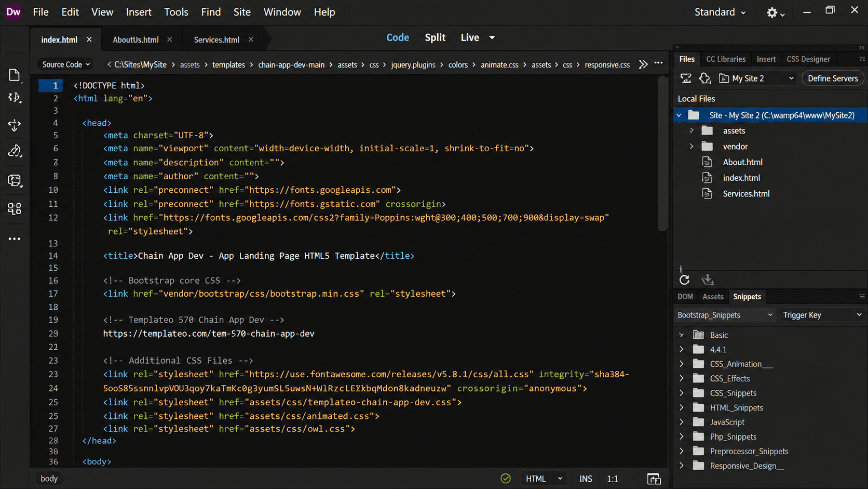Screen dimensions: 868x489
Task: Switch to the CSS Designer panel tab
Action: [808, 59]
